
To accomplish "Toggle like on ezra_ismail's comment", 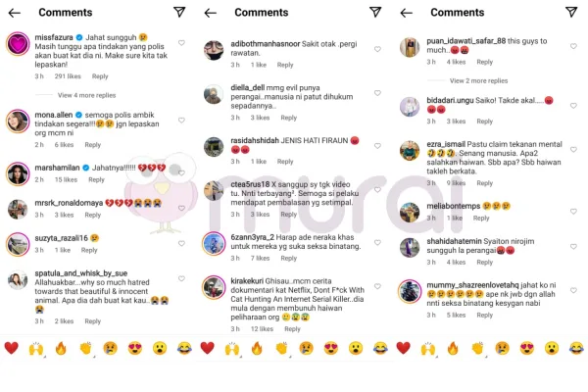I will pyautogui.click(x=573, y=149).
